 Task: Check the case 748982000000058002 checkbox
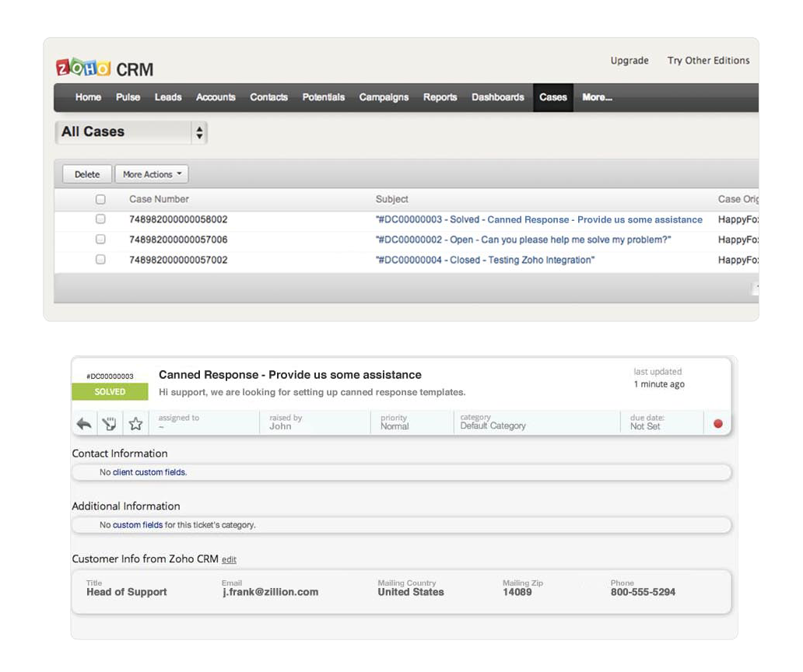100,219
